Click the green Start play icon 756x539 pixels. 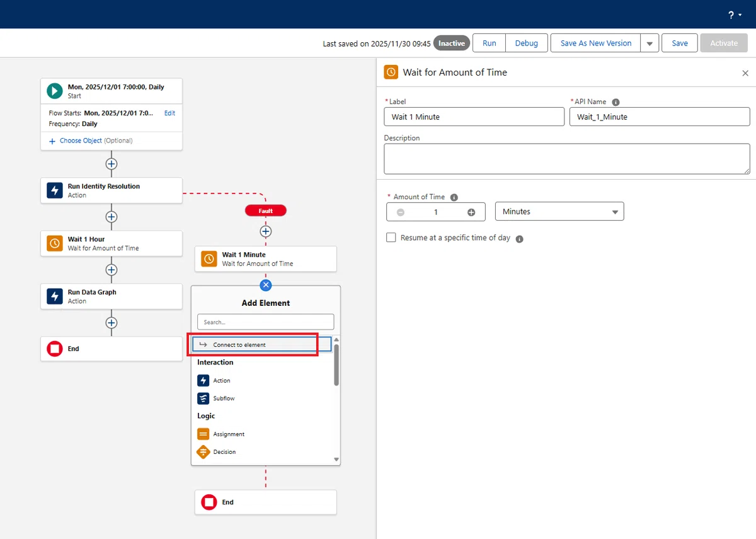pyautogui.click(x=55, y=91)
